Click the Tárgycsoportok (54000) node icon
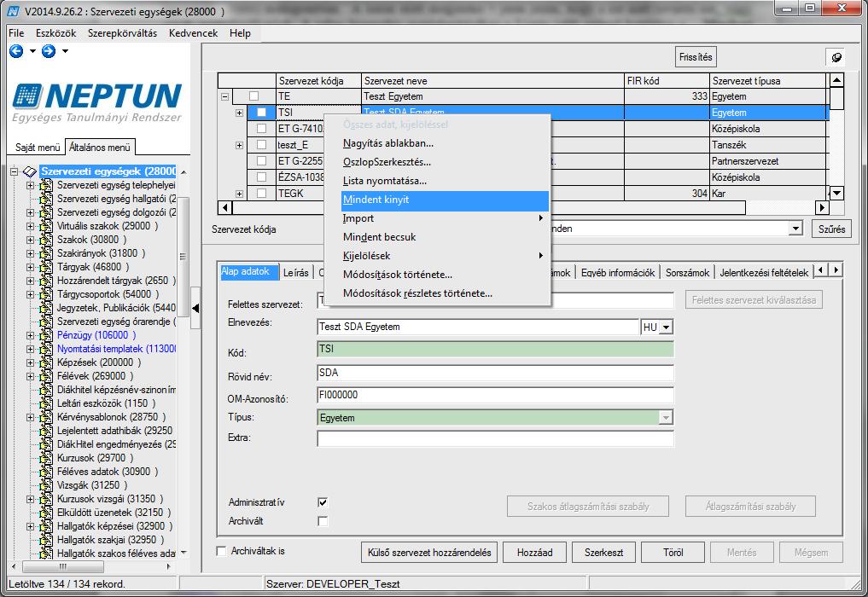Viewport: 868px width, 597px height. click(46, 294)
